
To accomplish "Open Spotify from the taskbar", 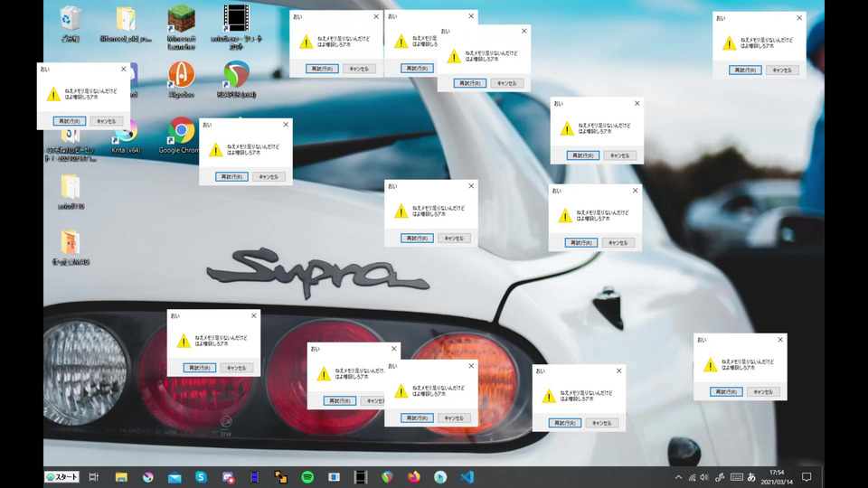I will point(307,477).
